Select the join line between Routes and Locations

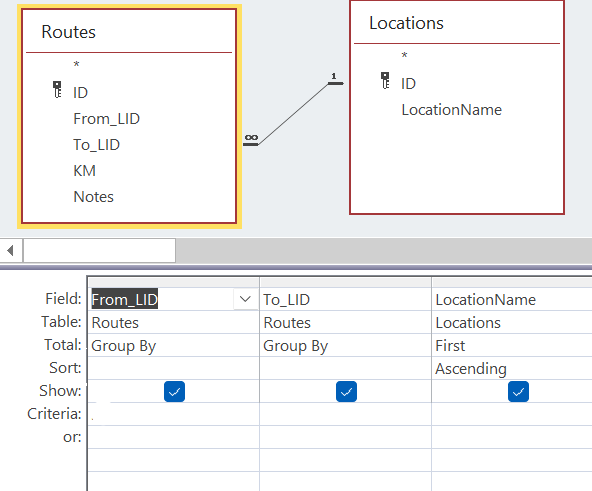click(294, 113)
